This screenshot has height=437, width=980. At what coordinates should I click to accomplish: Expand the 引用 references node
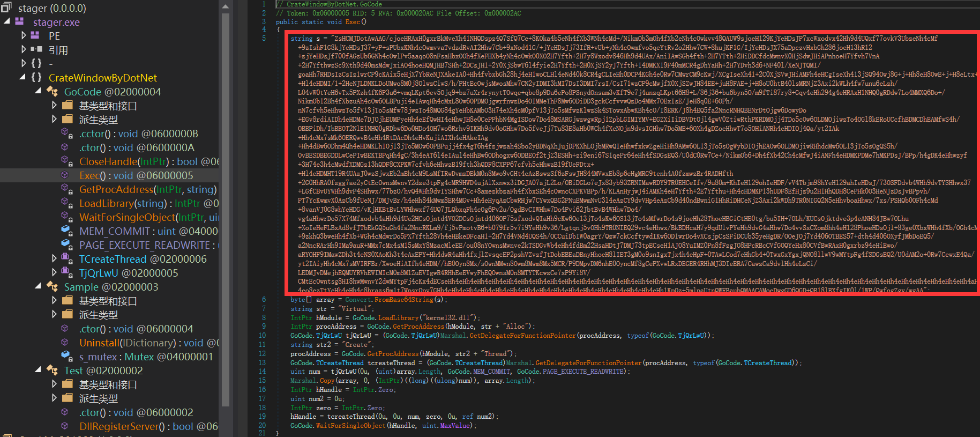click(23, 49)
